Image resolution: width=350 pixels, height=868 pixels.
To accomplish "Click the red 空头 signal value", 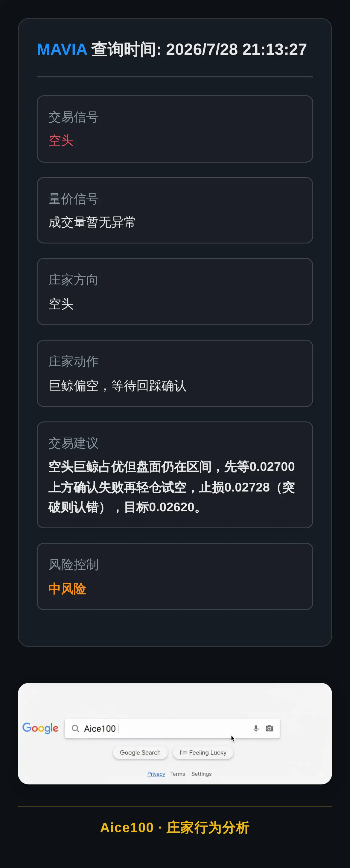I will coord(61,140).
